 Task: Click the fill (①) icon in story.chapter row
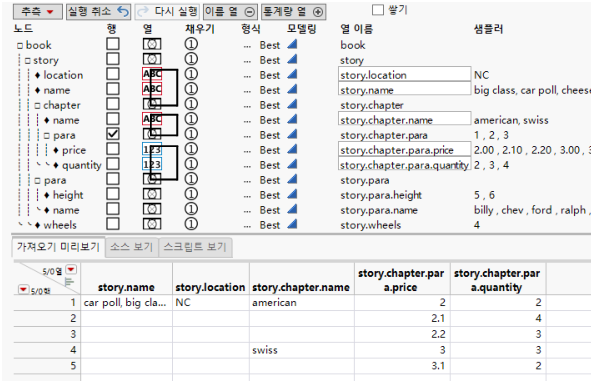191,104
